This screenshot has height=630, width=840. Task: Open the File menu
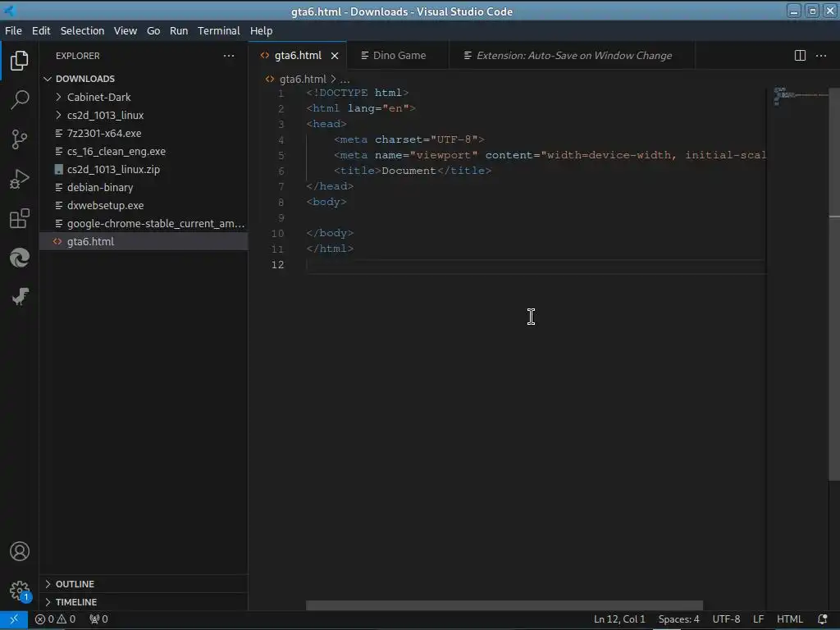[13, 30]
